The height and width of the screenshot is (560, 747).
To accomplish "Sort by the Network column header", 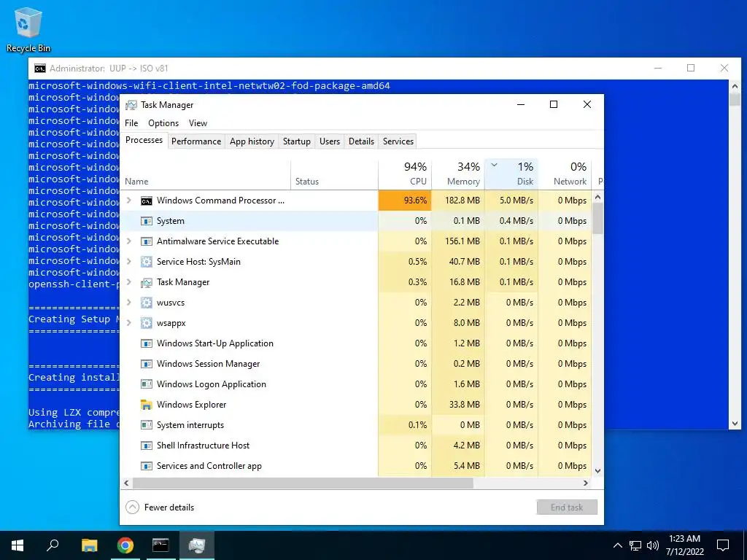I will click(x=565, y=174).
